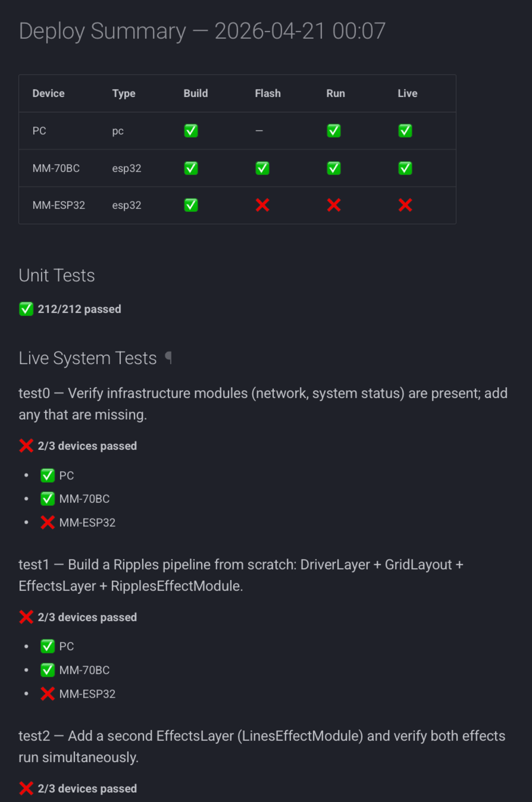This screenshot has height=802, width=532.
Task: Click the dash in the PC row's Flash cell
Action: pos(259,131)
